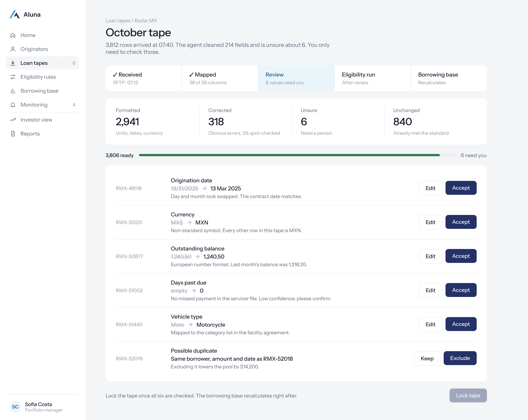Click the green ready progress bar
Screen dimensions: 528x420
pos(289,155)
